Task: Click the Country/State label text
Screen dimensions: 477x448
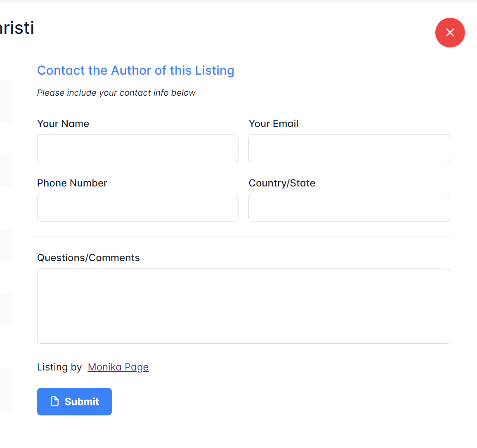Action: point(282,183)
